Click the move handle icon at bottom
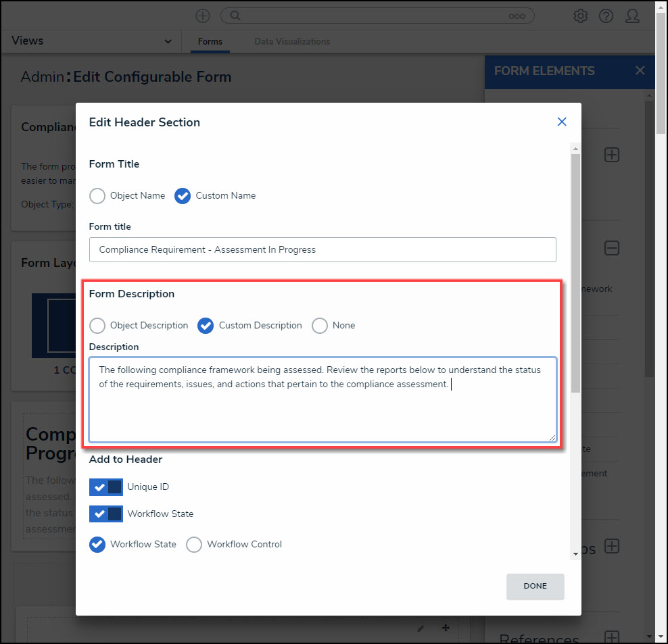 click(x=446, y=628)
